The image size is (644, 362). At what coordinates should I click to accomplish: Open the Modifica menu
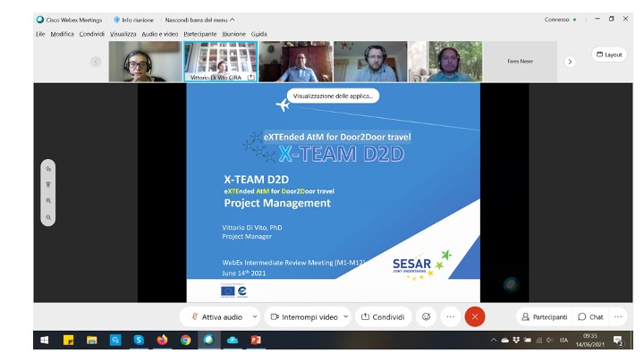tap(62, 34)
